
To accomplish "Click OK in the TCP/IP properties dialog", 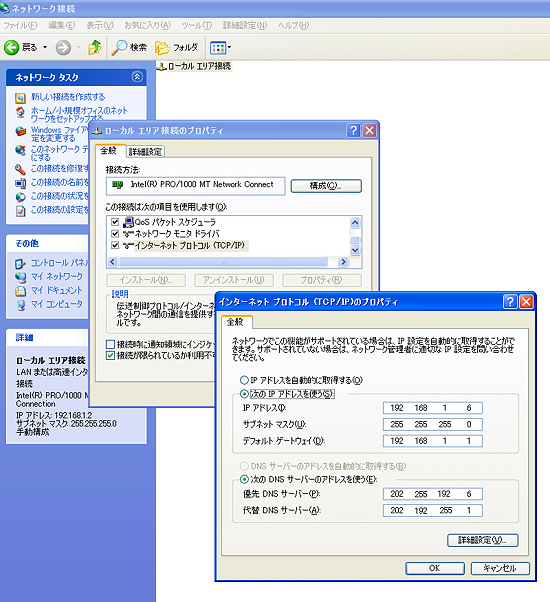I will point(434,568).
